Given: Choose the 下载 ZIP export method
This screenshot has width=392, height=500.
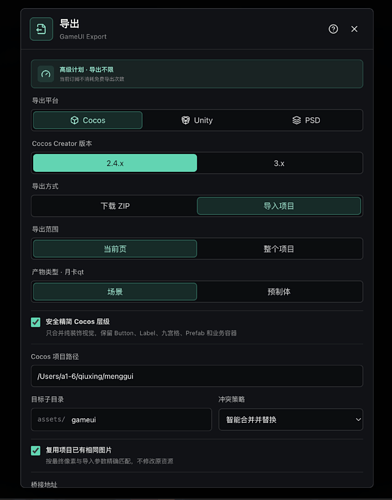Looking at the screenshot, I should 115,206.
